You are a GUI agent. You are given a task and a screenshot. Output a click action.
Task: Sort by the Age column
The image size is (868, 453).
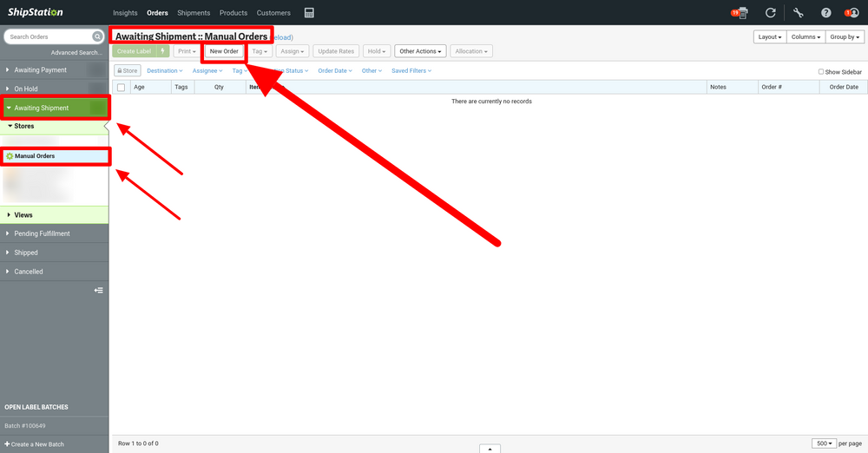pos(149,87)
